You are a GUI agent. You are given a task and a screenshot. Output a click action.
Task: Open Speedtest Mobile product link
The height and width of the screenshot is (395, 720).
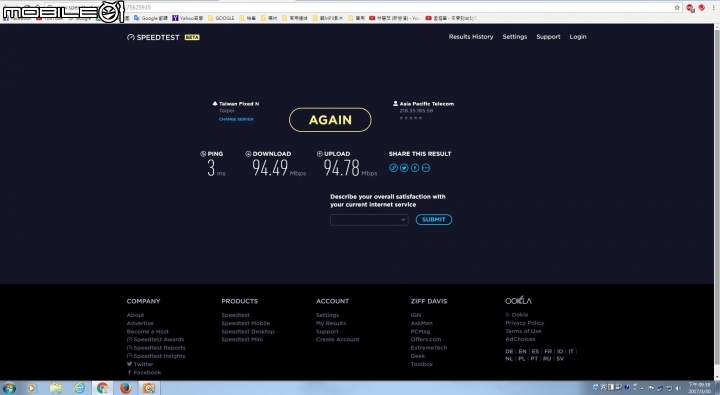point(246,323)
